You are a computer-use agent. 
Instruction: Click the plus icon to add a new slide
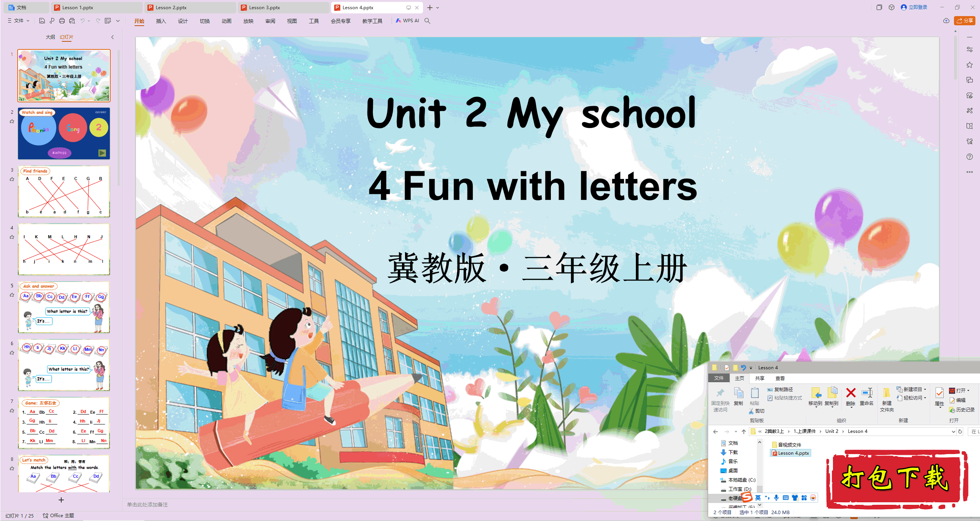coord(61,500)
